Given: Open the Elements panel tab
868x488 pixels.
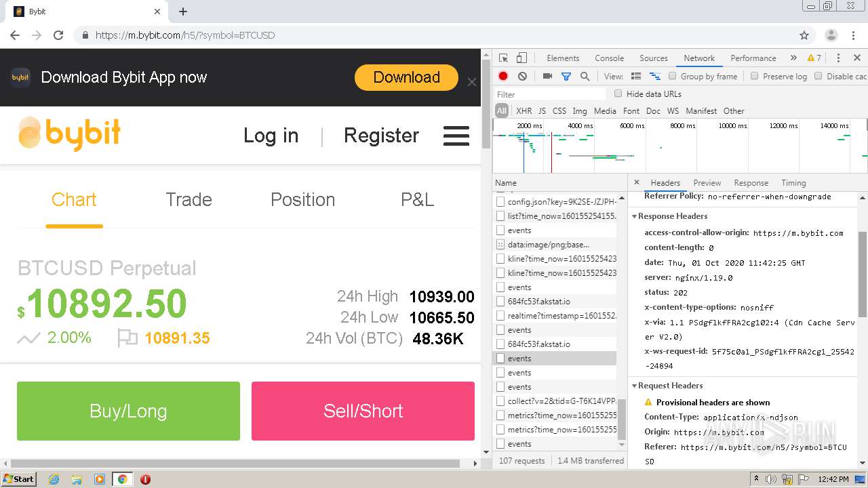Looking at the screenshot, I should point(563,58).
